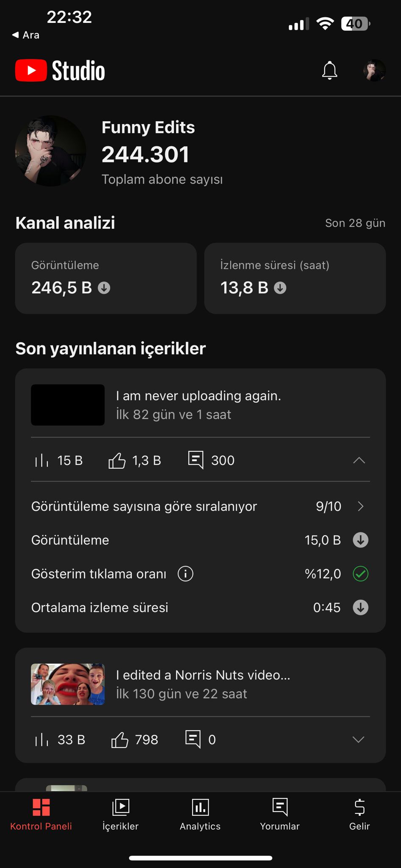This screenshot has width=401, height=868.
Task: Open the Gelir tab
Action: click(360, 815)
